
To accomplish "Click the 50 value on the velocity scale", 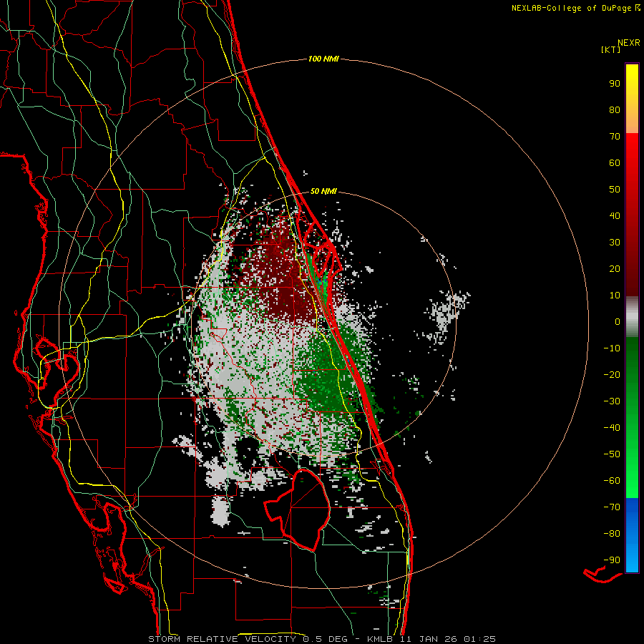I will pos(615,190).
